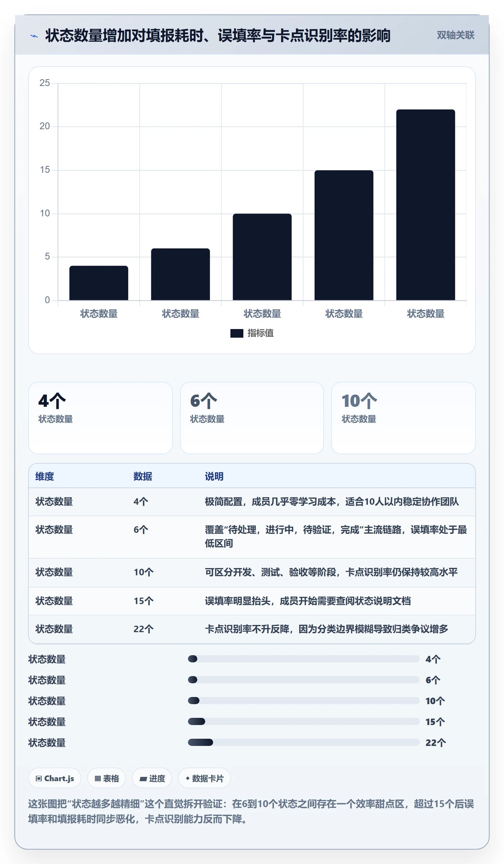Screen dimensions: 504x864
Task: Select table cell 6个 in 数据 column
Action: coord(141,530)
